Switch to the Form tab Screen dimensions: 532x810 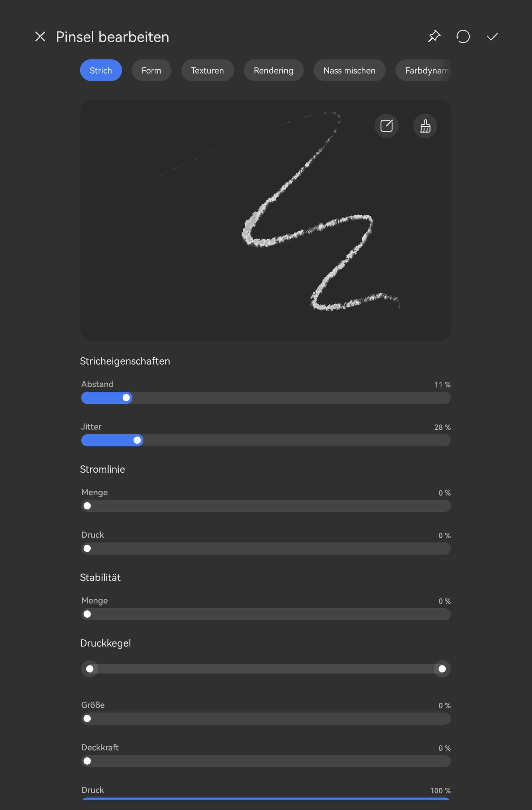pyautogui.click(x=152, y=71)
